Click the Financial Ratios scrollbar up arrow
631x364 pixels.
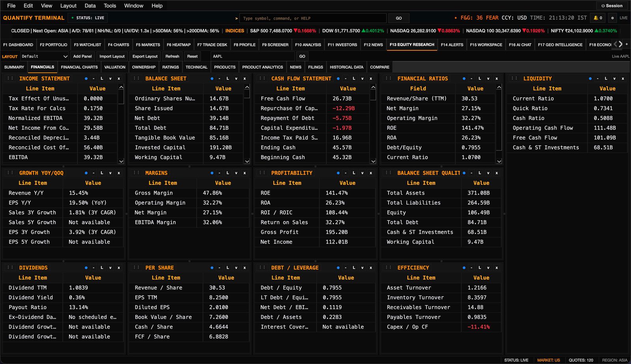[x=499, y=87]
